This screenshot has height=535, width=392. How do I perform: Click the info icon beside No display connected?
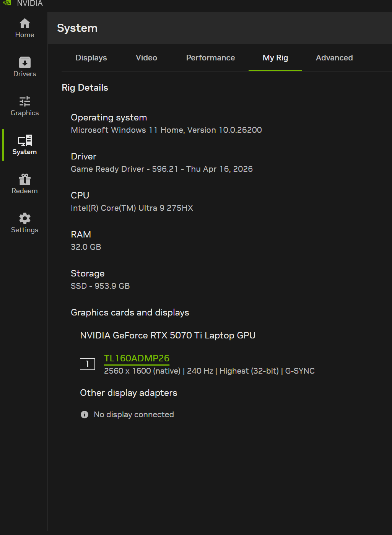(85, 415)
